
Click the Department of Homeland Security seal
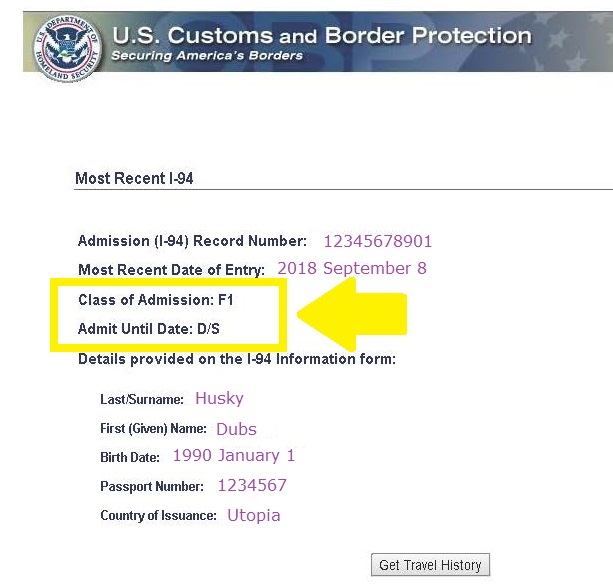tap(66, 43)
